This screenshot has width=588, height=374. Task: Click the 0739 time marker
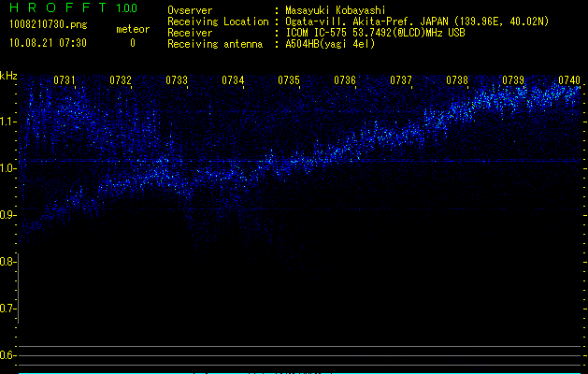(513, 80)
